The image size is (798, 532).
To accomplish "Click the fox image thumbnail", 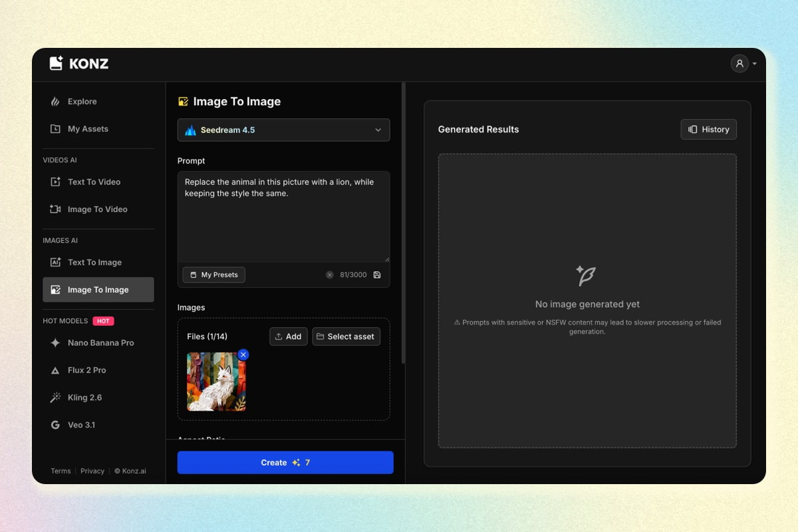I will [x=216, y=382].
